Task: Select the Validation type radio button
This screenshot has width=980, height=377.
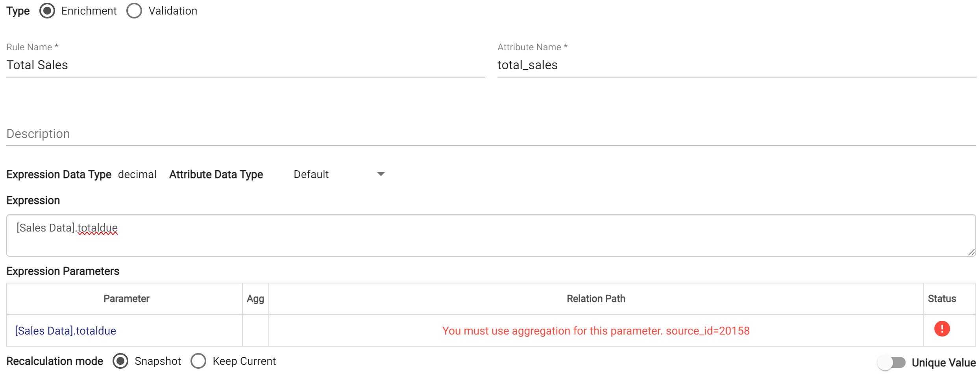Action: point(134,11)
